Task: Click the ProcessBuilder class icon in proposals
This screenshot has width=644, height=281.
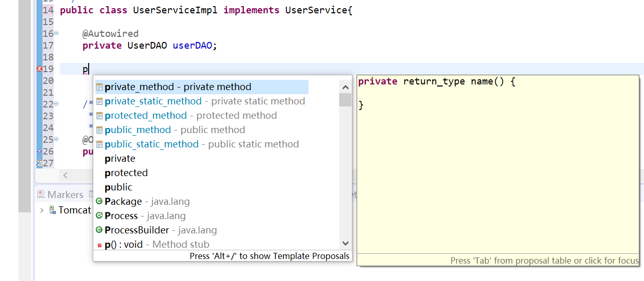Action: point(99,230)
